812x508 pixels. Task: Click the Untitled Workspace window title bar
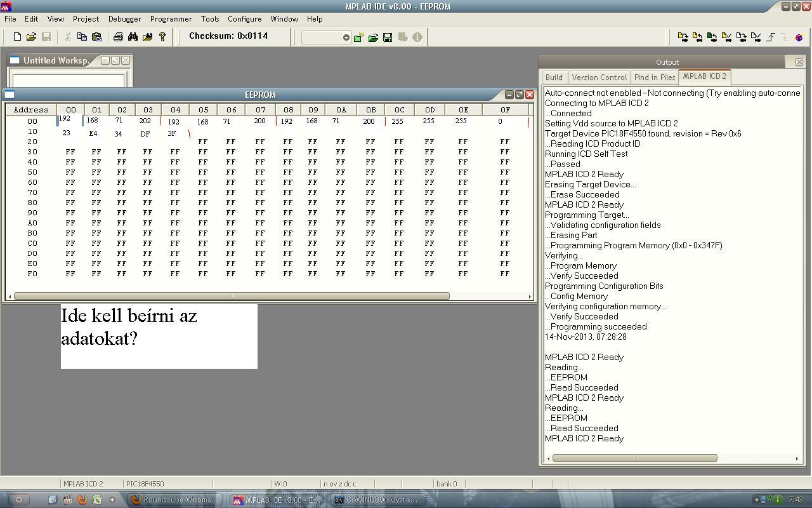(x=56, y=60)
